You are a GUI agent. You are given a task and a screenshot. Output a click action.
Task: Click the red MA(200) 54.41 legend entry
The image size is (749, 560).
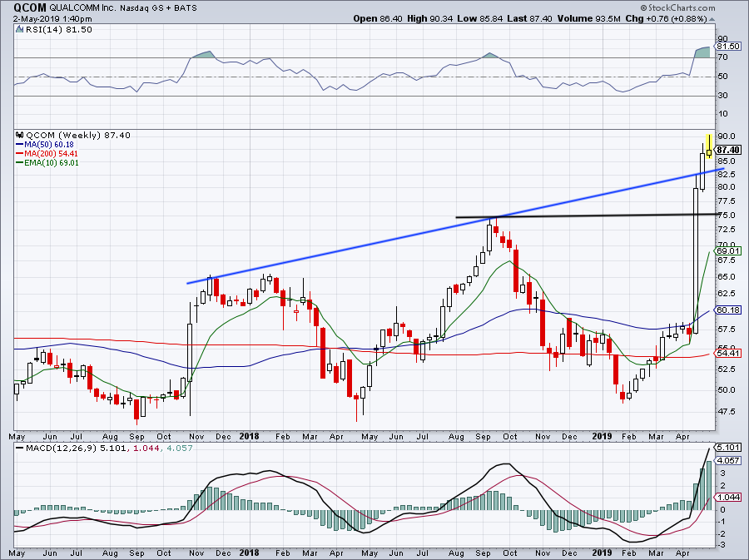pyautogui.click(x=47, y=154)
